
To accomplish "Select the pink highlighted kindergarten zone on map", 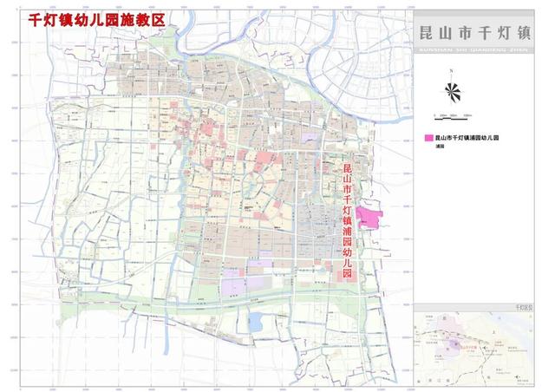I will (373, 217).
